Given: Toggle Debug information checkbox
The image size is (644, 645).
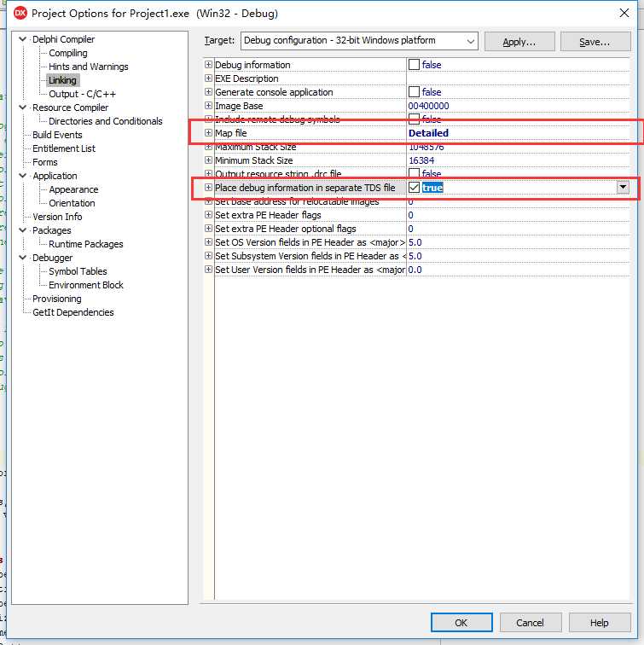Looking at the screenshot, I should click(x=414, y=65).
